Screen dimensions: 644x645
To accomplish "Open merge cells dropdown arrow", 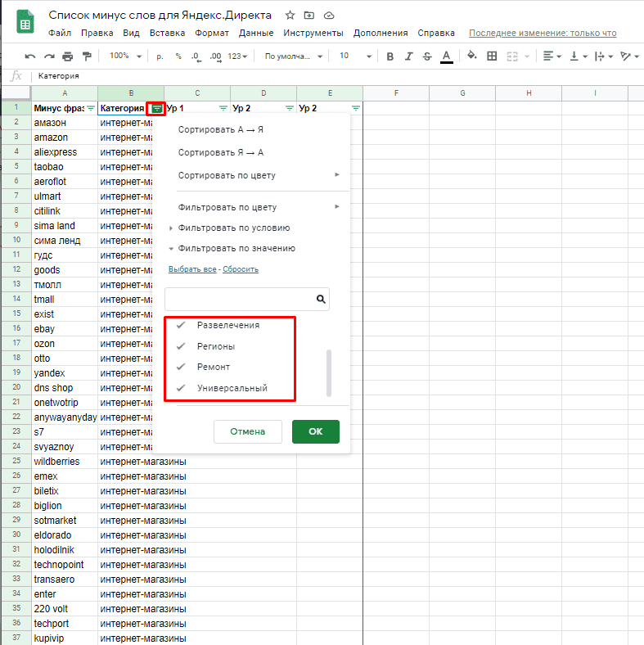I will tap(527, 56).
